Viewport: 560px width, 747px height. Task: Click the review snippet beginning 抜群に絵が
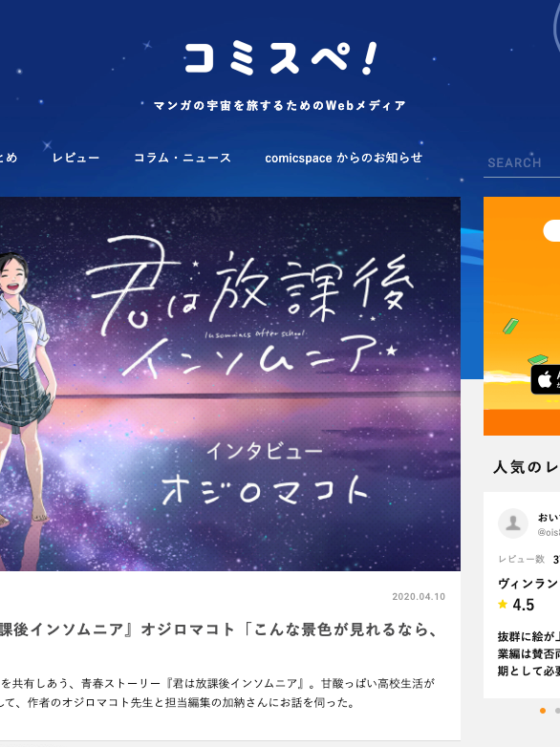pyautogui.click(x=528, y=653)
